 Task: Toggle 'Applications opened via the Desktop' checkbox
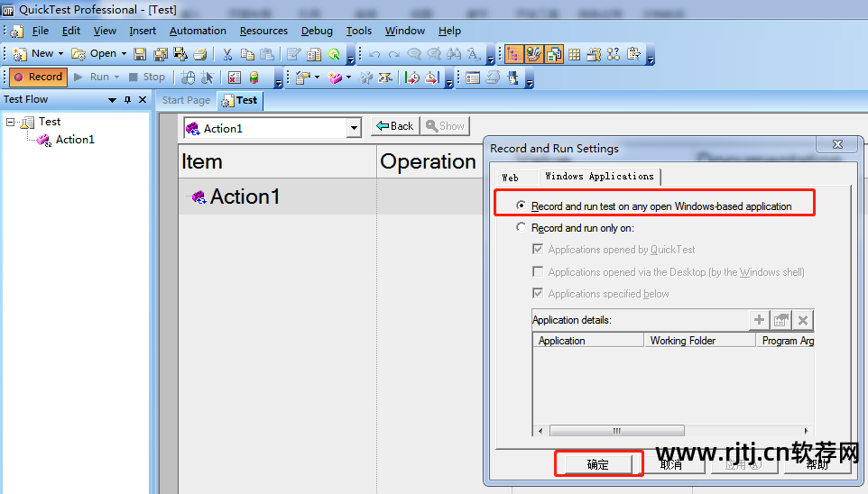pos(538,271)
